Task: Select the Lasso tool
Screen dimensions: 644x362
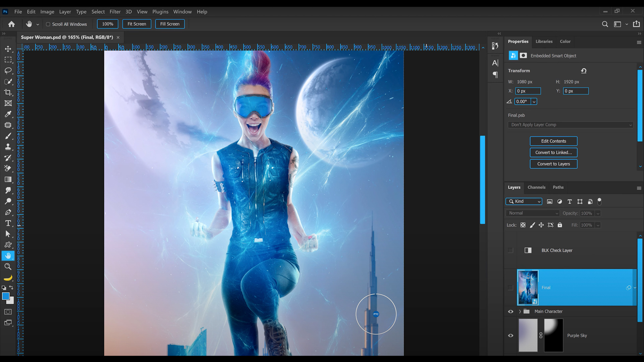Action: pyautogui.click(x=8, y=71)
